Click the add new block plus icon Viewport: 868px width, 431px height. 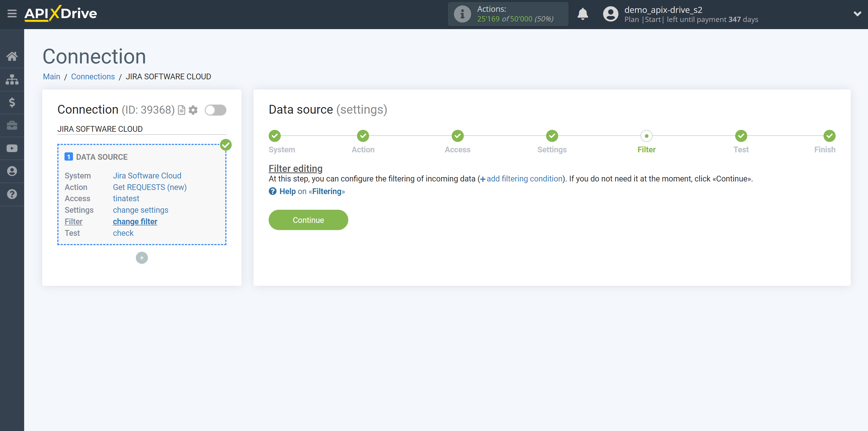[x=142, y=258]
